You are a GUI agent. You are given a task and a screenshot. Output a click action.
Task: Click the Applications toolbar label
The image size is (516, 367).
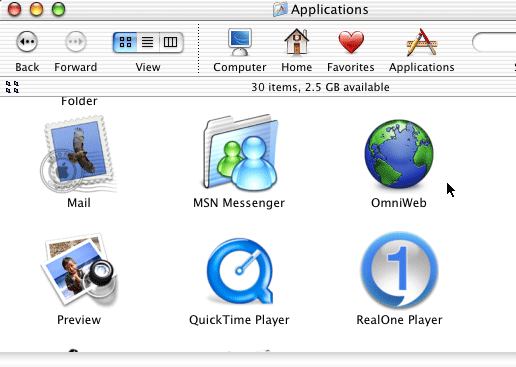click(422, 67)
